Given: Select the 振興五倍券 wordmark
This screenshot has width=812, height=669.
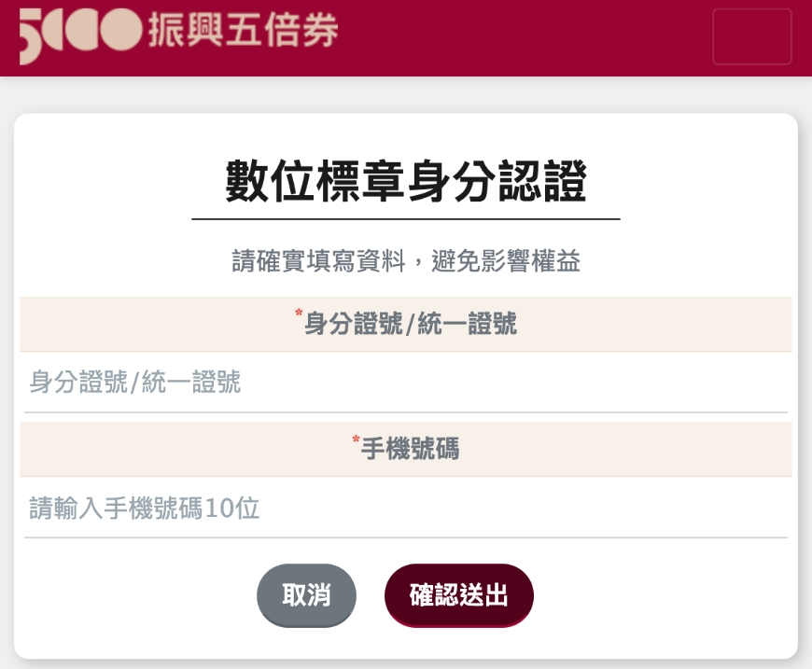Looking at the screenshot, I should 241,31.
